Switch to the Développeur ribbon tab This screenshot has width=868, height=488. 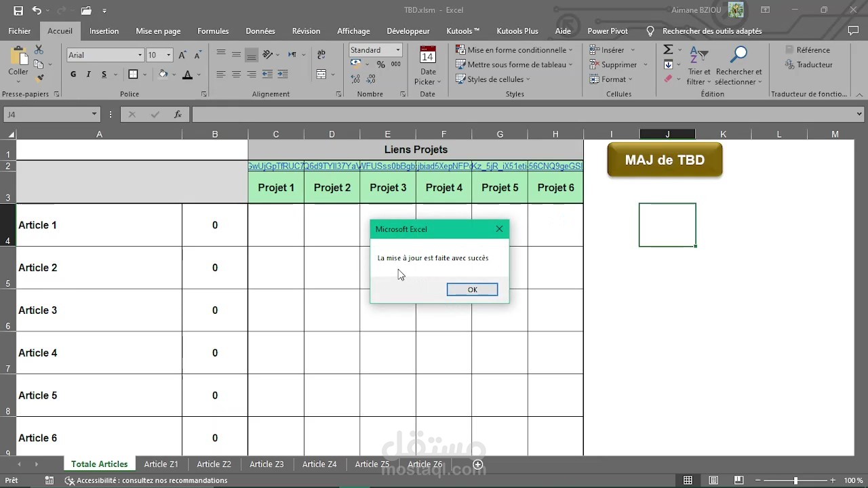(x=408, y=31)
